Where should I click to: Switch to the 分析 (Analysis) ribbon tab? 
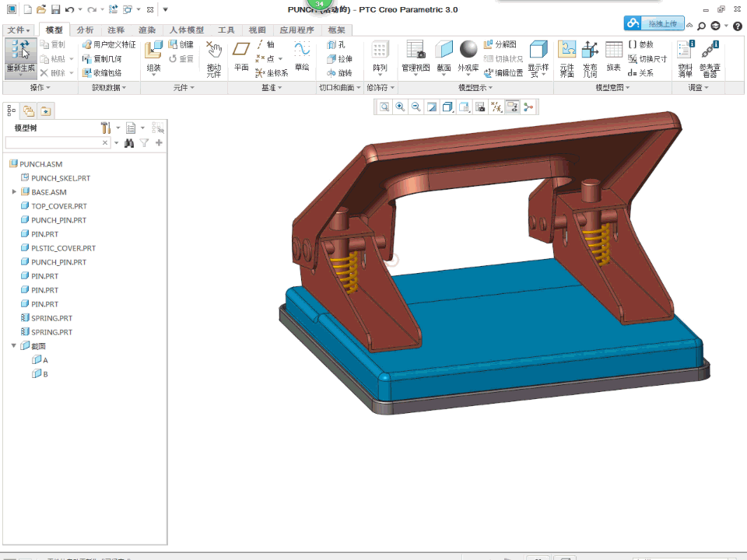point(85,30)
